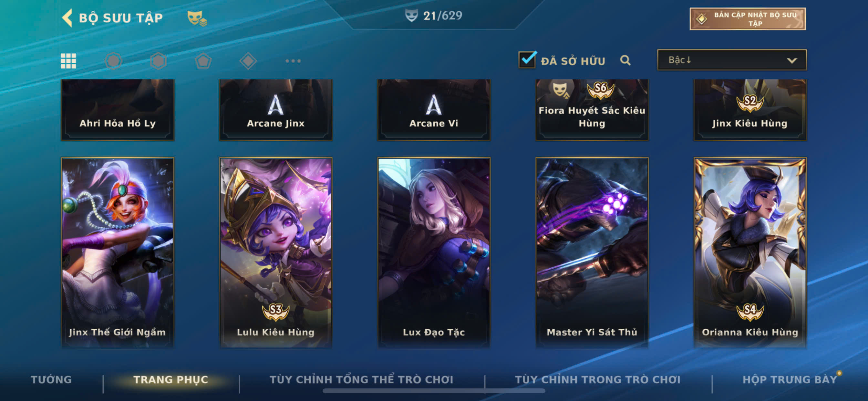Screen dimensions: 868x401
Task: Open the Arcane Jinx skin card
Action: coord(276,110)
